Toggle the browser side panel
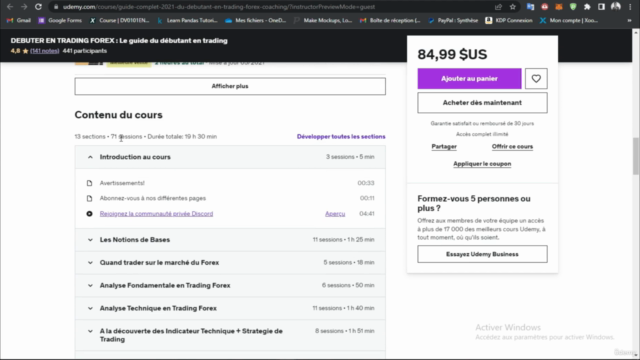 tap(601, 7)
